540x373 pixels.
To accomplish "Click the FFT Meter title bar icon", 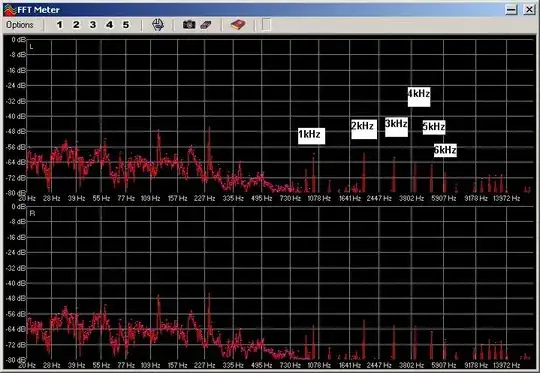I will [10, 10].
